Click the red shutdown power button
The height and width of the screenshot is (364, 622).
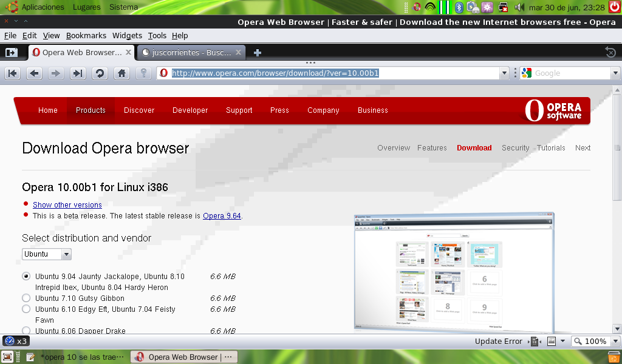[615, 7]
